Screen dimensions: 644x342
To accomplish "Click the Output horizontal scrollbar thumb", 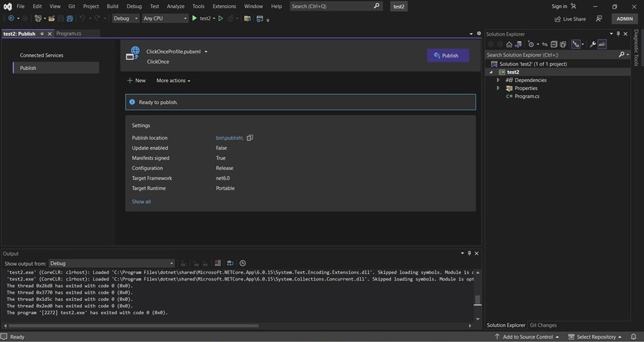I will point(134,325).
